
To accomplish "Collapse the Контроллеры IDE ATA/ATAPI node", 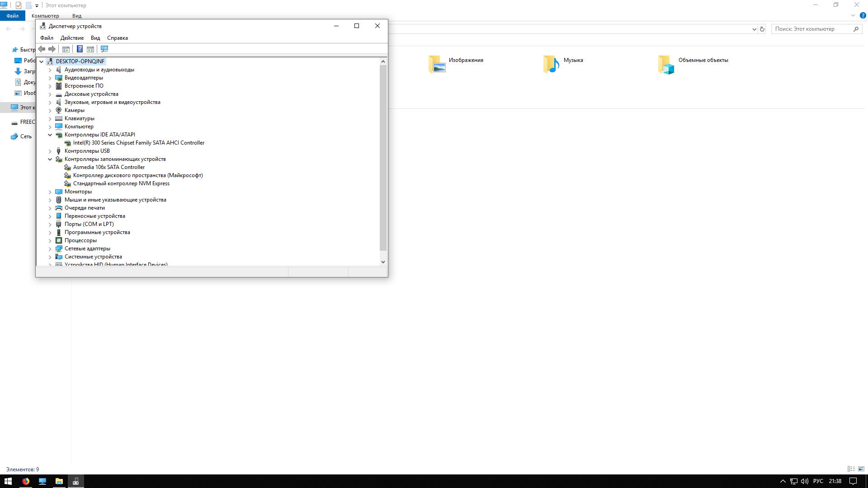I will pos(50,135).
